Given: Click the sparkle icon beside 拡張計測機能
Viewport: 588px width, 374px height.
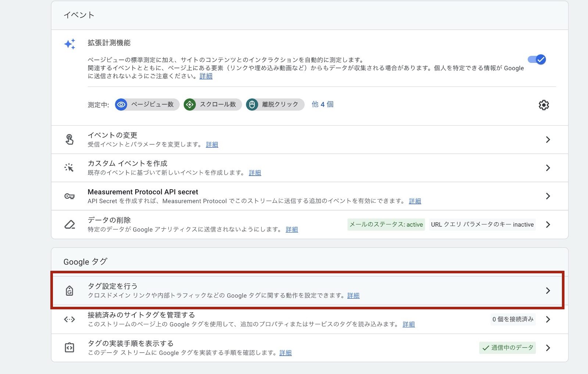Looking at the screenshot, I should (x=70, y=44).
